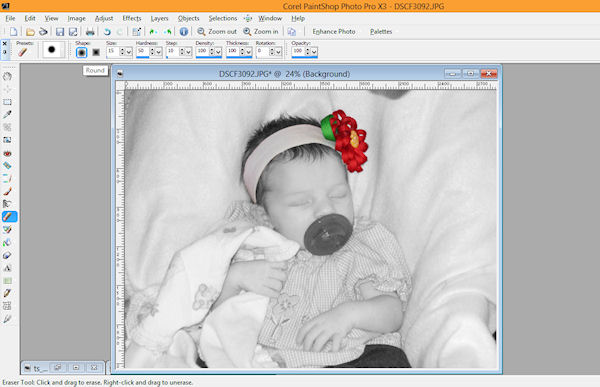Image resolution: width=600 pixels, height=387 pixels.
Task: Click in the Size value field
Action: point(113,51)
